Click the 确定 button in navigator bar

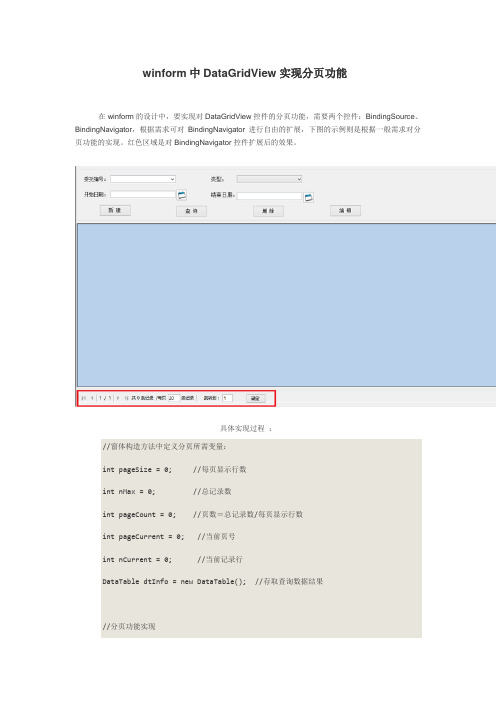(256, 398)
